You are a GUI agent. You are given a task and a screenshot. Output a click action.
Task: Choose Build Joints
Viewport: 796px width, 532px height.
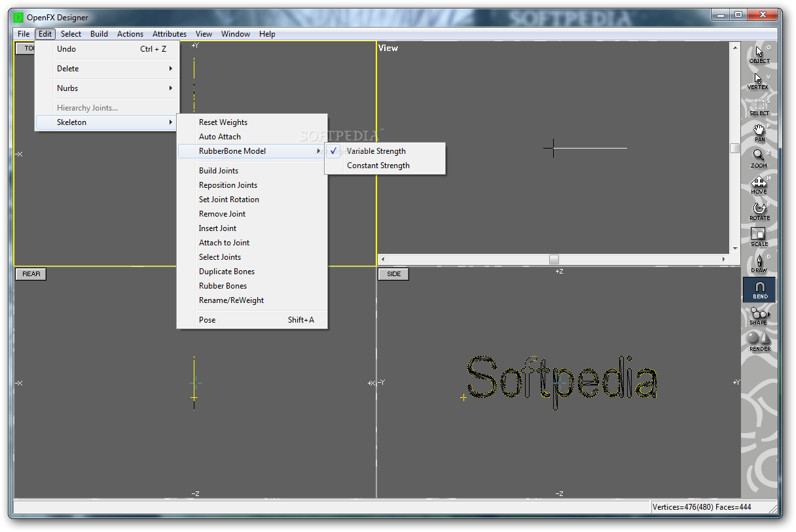point(252,171)
